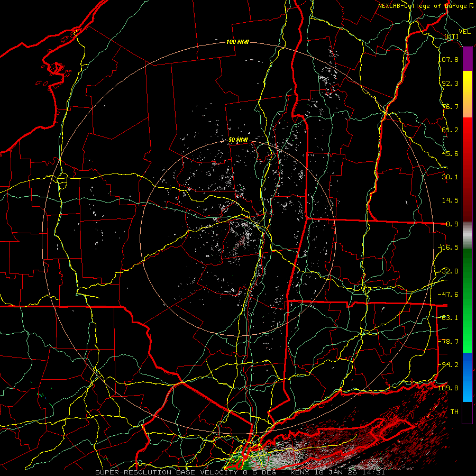Click the Super-Resolution Base Velocity caption
Image resolution: width=476 pixels, height=476 pixels.
(240, 472)
